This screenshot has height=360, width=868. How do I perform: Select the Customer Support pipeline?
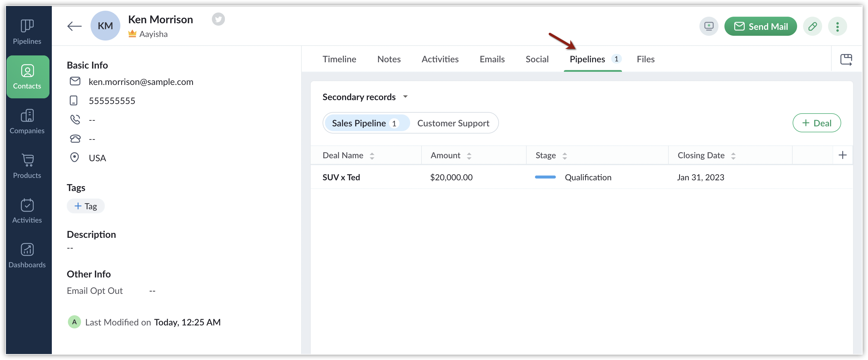453,123
